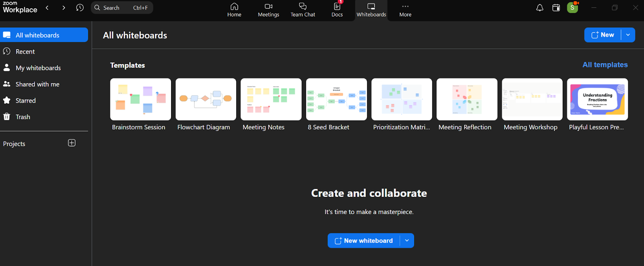Open Recent whiteboards
Viewport: 644px width, 266px height.
tap(44, 51)
